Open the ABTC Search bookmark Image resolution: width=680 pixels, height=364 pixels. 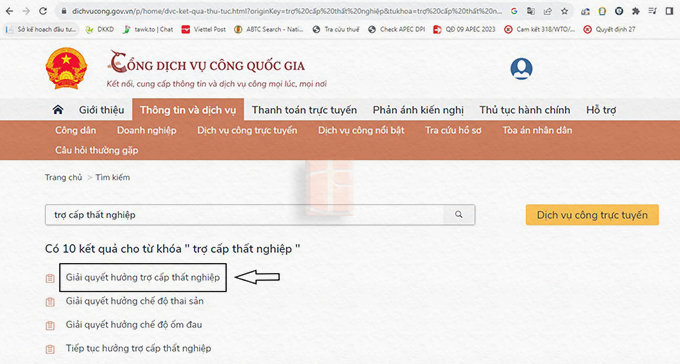tap(268, 30)
